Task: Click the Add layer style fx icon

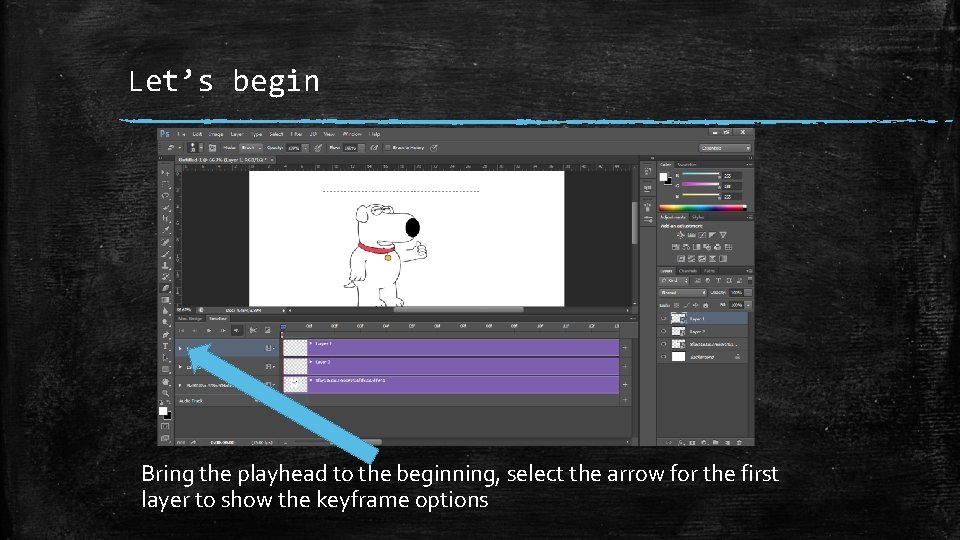Action: [x=681, y=442]
